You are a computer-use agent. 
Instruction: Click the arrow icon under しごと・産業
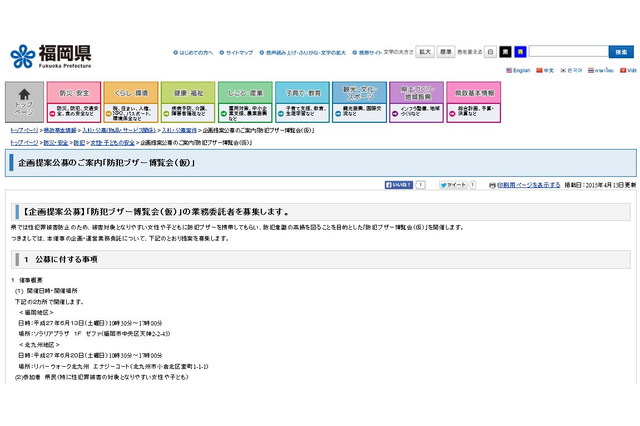pyautogui.click(x=224, y=113)
